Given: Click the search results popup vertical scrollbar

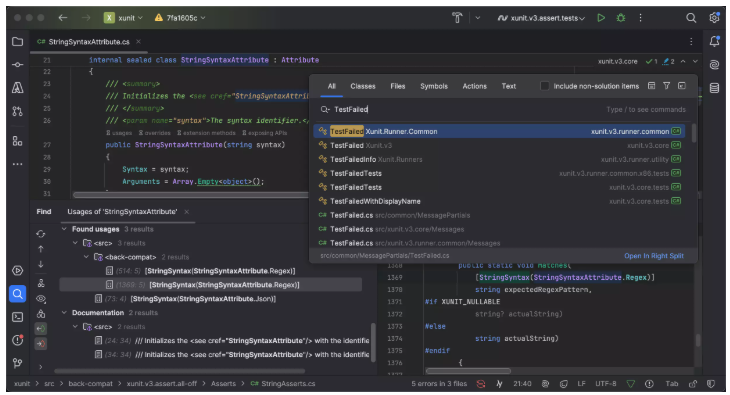Looking at the screenshot, I should tap(694, 133).
